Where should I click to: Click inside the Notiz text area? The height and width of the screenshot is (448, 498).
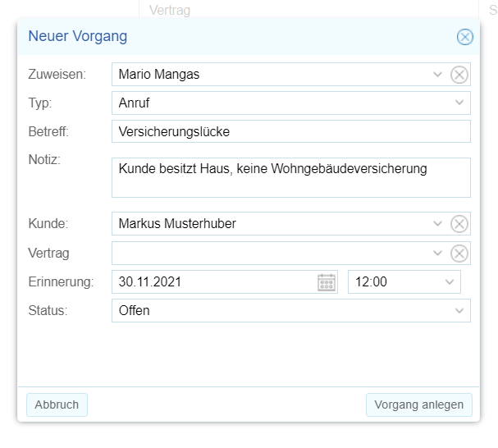click(x=290, y=177)
